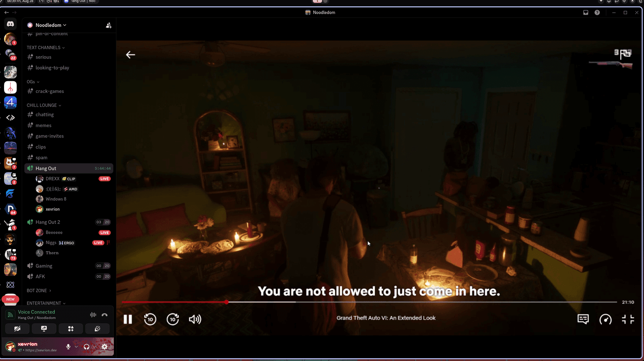Open voice connection quality details icon
644x361 pixels.
tap(10, 315)
